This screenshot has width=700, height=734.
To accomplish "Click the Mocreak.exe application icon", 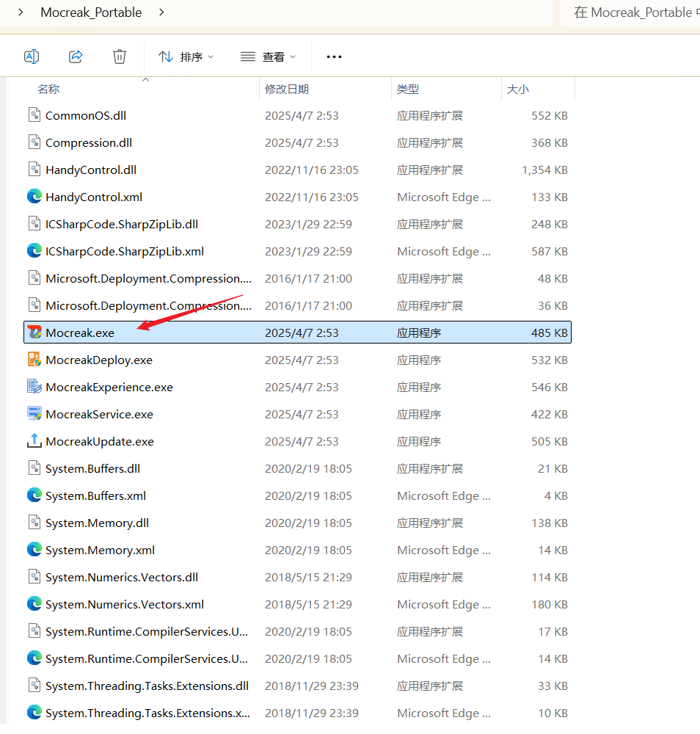I will (x=34, y=333).
